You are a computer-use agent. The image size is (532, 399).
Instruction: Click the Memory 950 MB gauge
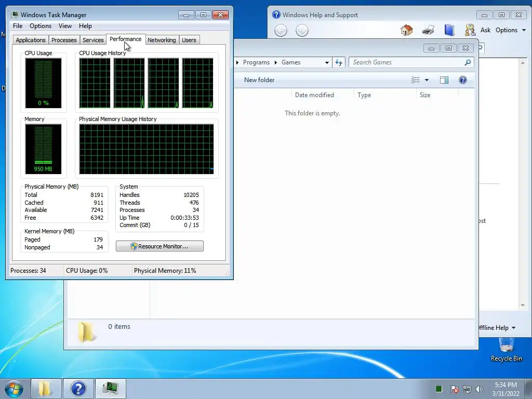click(43, 149)
